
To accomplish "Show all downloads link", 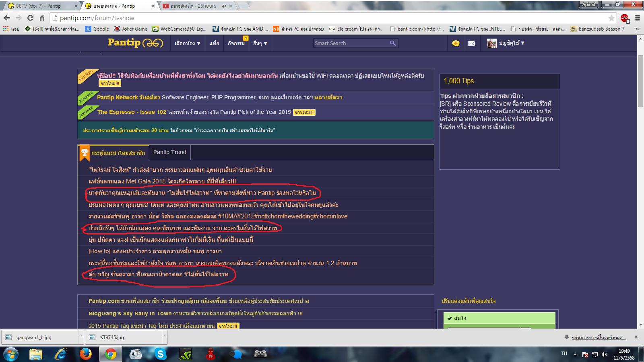I will 599,337.
